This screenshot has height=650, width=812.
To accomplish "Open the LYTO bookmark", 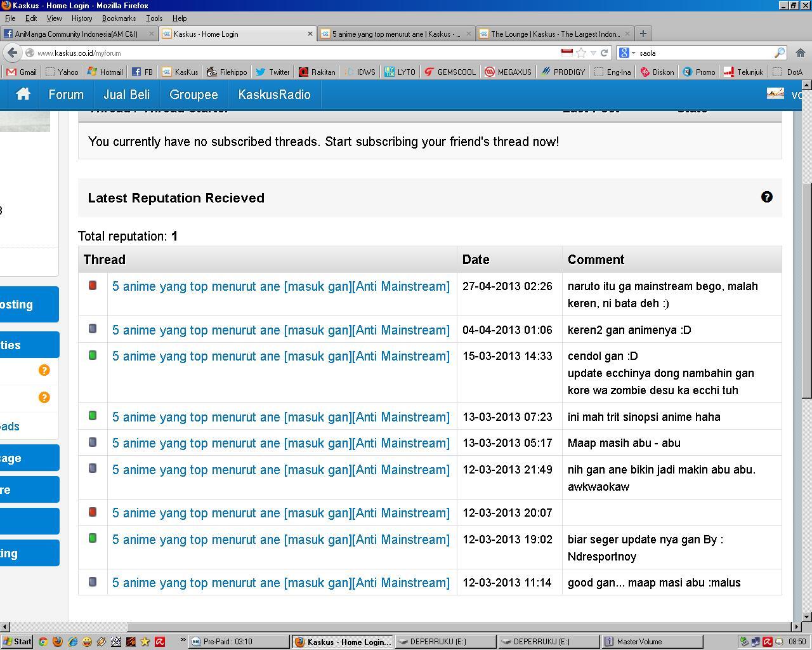I will [x=400, y=72].
